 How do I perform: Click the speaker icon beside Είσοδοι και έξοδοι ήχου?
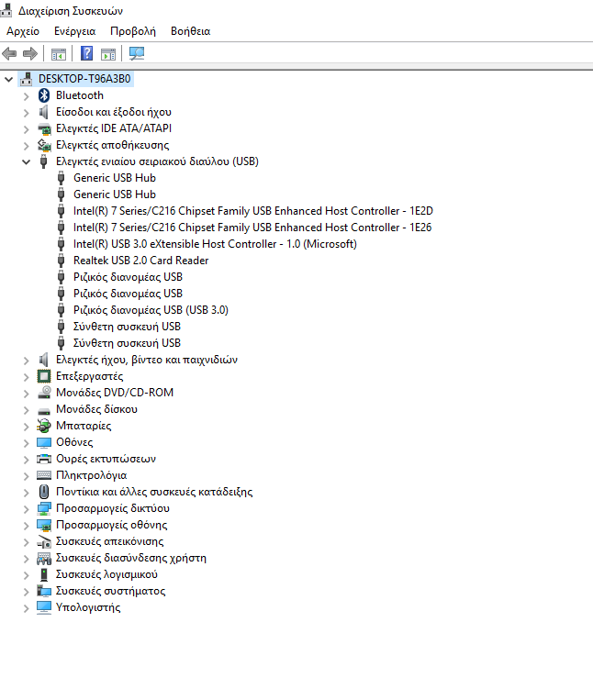pyautogui.click(x=44, y=112)
